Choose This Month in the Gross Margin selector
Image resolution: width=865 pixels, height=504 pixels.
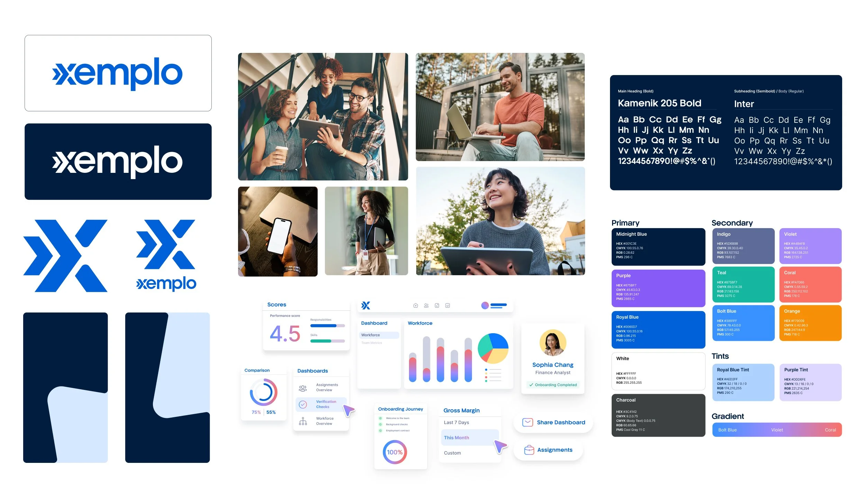point(456,437)
